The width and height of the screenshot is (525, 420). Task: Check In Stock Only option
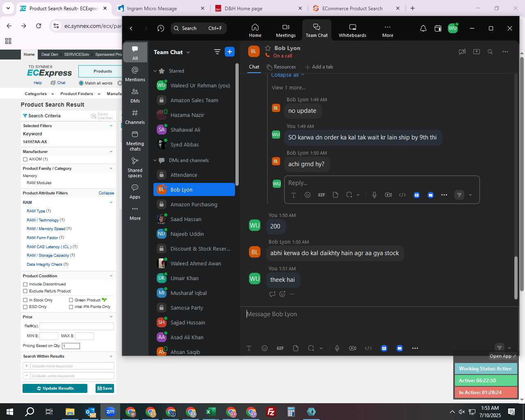25,300
